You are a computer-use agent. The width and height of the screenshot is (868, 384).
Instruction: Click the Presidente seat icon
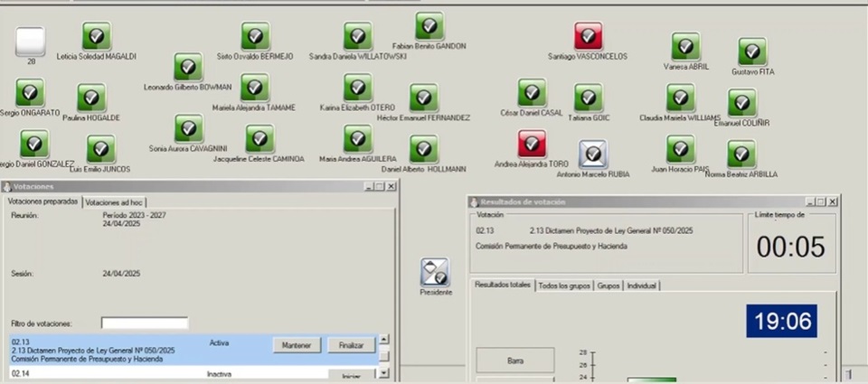pos(435,272)
